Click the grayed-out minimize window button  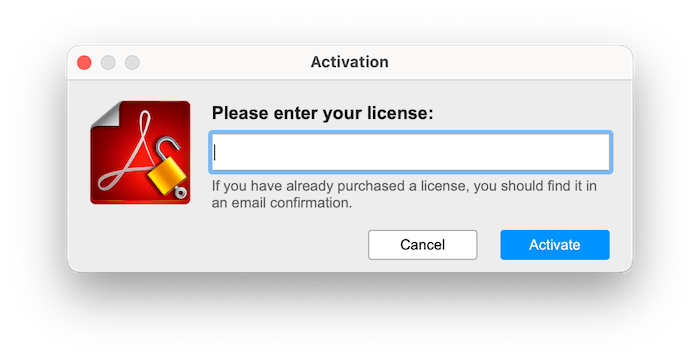[x=108, y=62]
